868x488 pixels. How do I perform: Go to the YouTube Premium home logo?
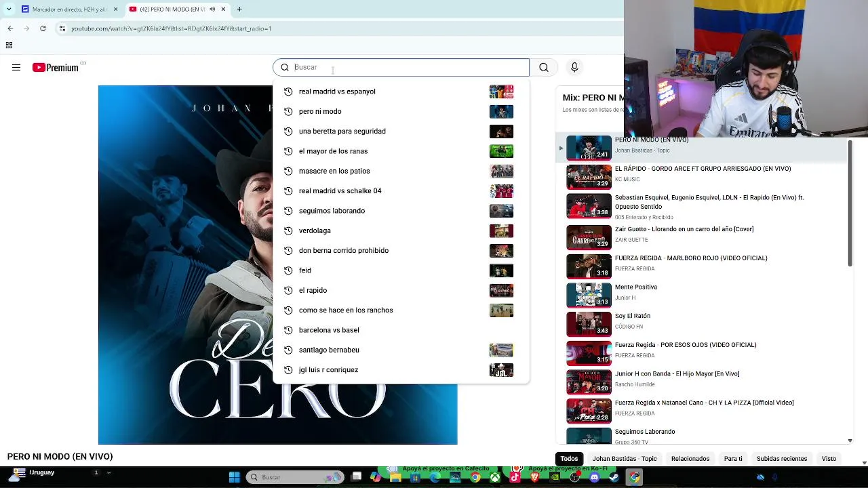(x=56, y=68)
